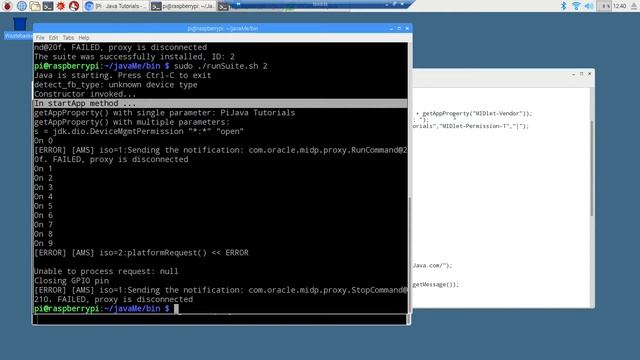Switch to pi@raspberrypi terminal taskbar entry
Image resolution: width=640 pixels, height=360 pixels.
coord(182,6)
